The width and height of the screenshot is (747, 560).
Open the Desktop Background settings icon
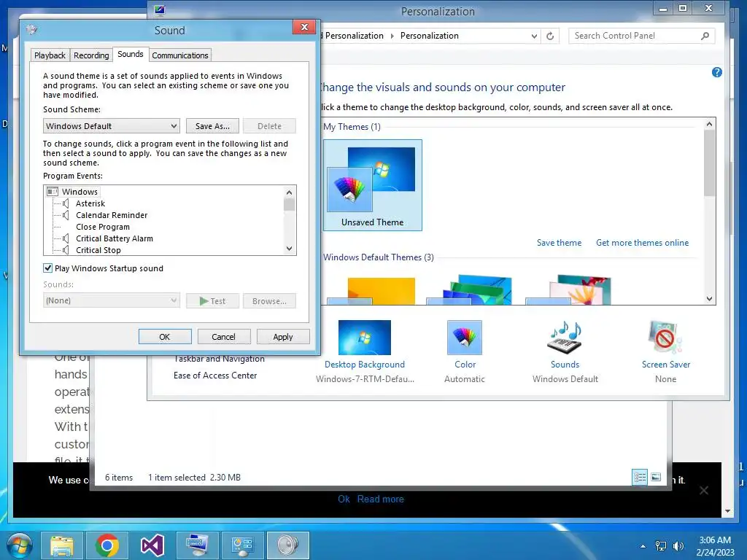point(365,337)
